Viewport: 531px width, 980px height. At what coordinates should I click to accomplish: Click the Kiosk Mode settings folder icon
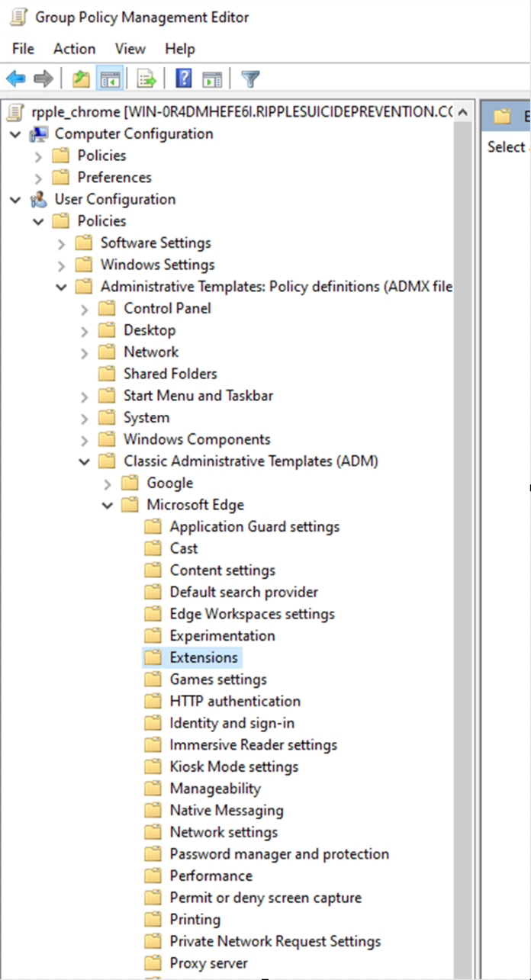(x=153, y=767)
